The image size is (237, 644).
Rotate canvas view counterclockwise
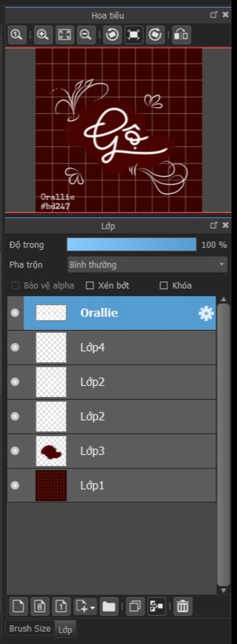coord(112,35)
